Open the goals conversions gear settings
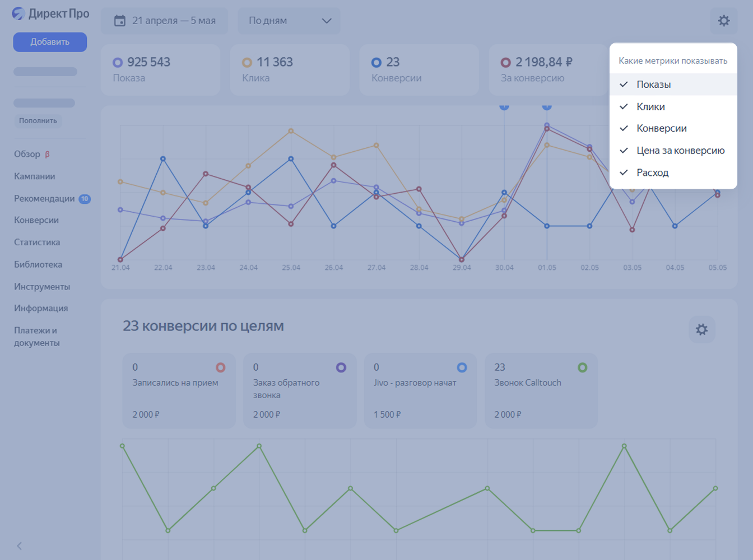 point(701,329)
